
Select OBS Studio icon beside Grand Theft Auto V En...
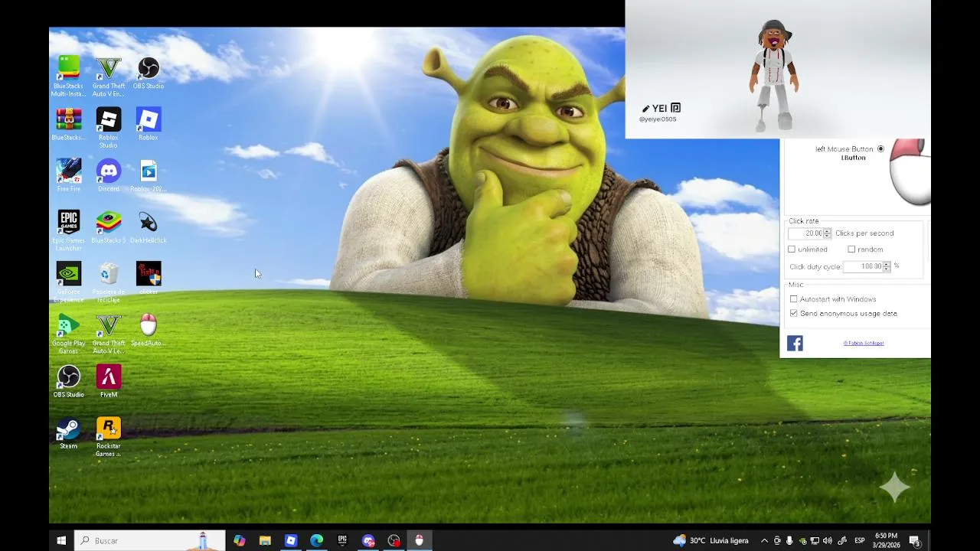coord(149,73)
